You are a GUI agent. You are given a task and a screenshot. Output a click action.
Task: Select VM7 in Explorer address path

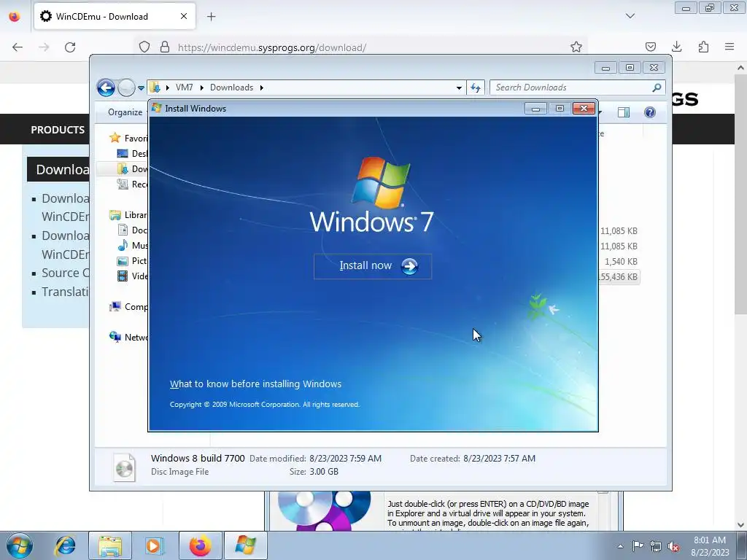click(184, 87)
